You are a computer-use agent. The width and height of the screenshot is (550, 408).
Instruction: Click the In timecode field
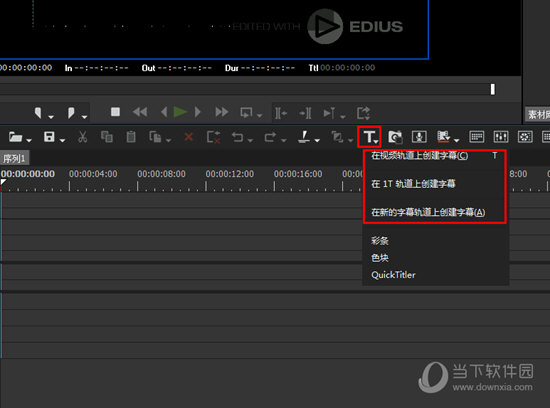point(102,68)
